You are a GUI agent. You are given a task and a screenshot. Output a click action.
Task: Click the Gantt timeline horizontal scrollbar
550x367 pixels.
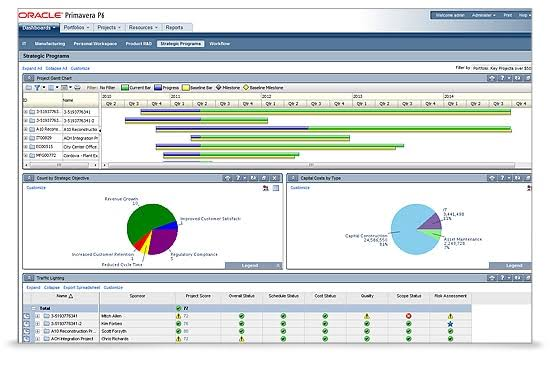point(311,165)
